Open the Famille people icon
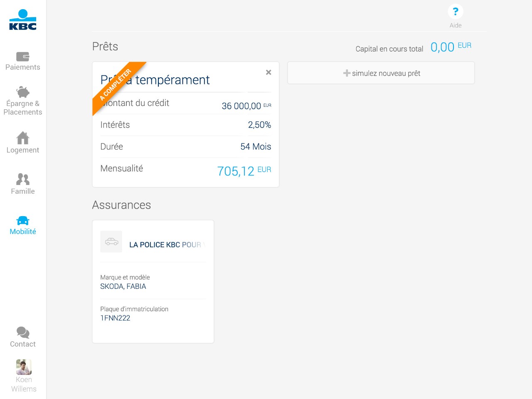532x399 pixels. (23, 179)
